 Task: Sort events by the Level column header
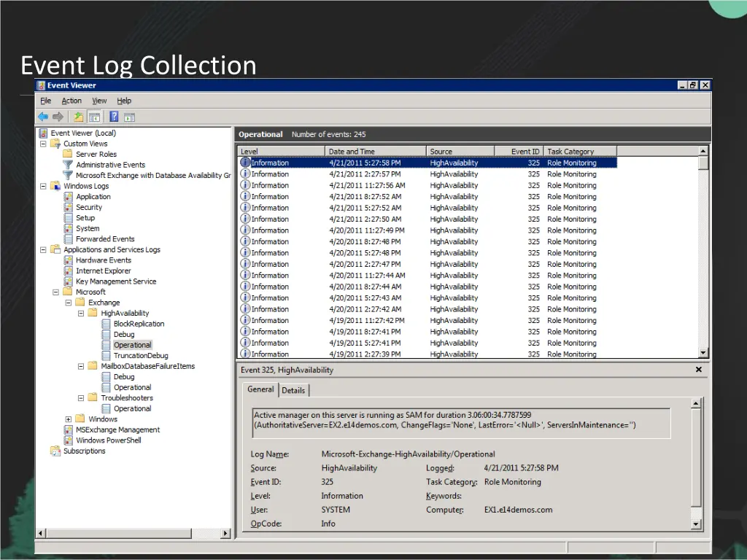(x=281, y=152)
